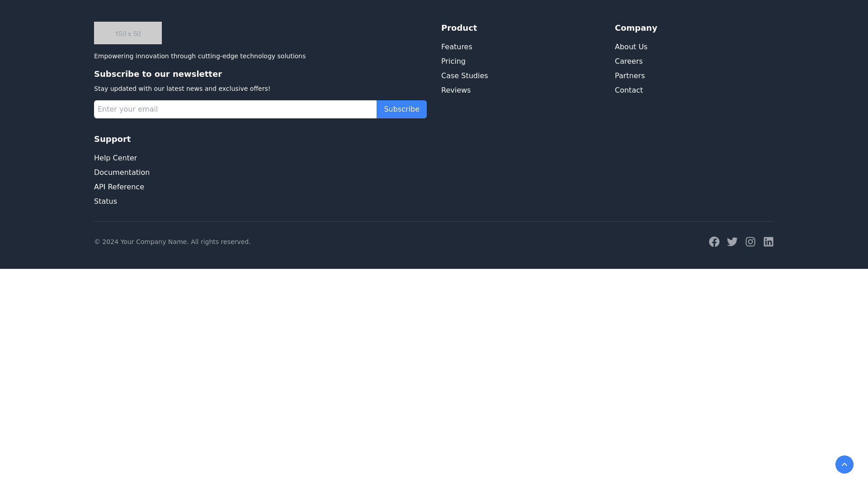The image size is (868, 488).
Task: Open the Features link
Action: pyautogui.click(x=457, y=47)
